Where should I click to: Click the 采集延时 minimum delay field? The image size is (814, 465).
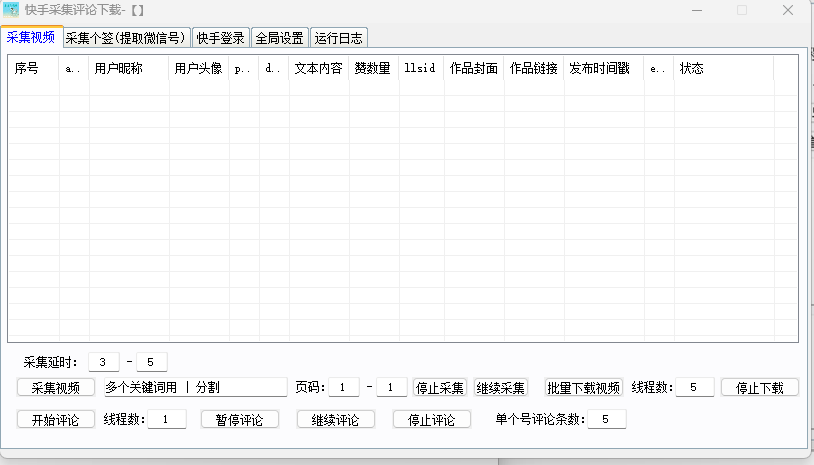(103, 362)
